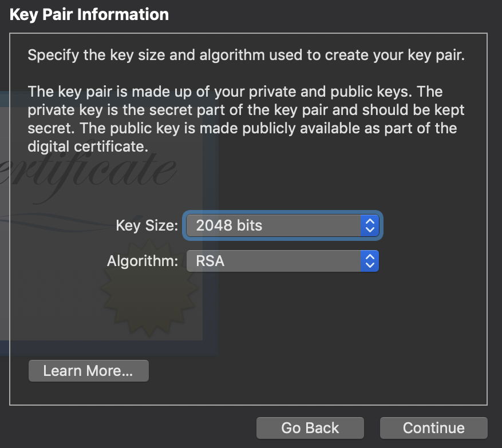
Task: Select the "2048 bits" value text
Action: [x=229, y=225]
